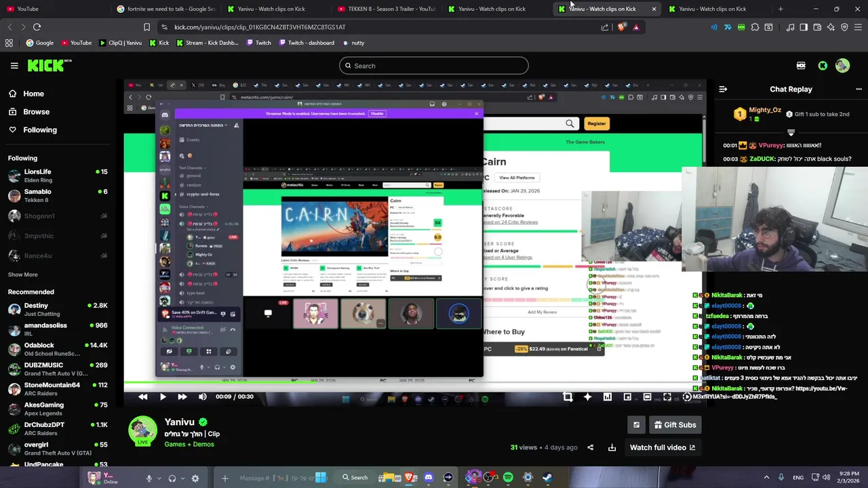Expand Show More under Following
The image size is (868, 488).
click(x=23, y=274)
